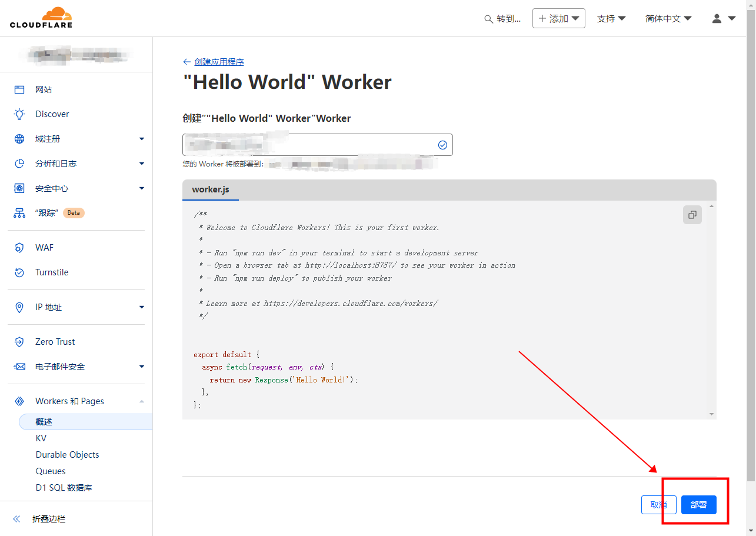Follow the 创建应用程序 back link
The width and height of the screenshot is (756, 536).
219,62
